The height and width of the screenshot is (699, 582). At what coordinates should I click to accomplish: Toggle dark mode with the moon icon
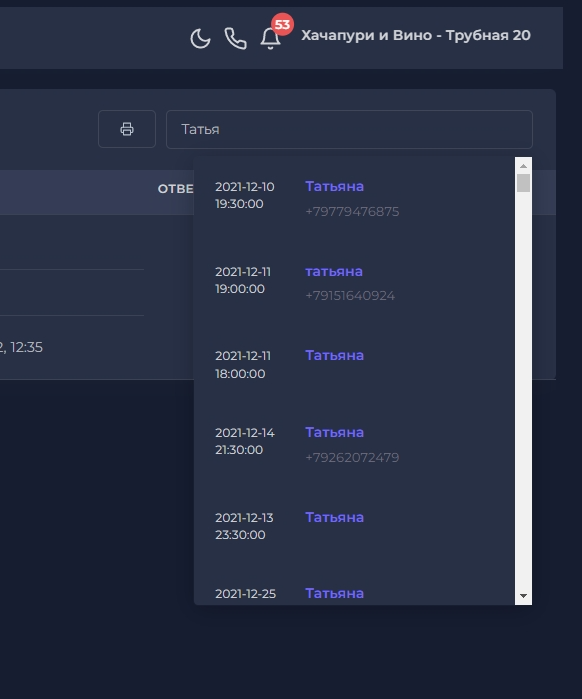pyautogui.click(x=200, y=38)
